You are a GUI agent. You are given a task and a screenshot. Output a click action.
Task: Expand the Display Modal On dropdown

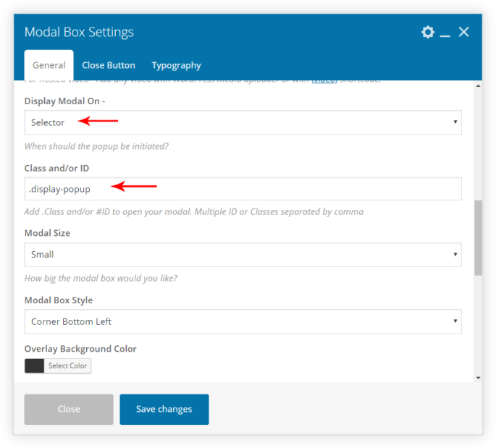coord(243,122)
